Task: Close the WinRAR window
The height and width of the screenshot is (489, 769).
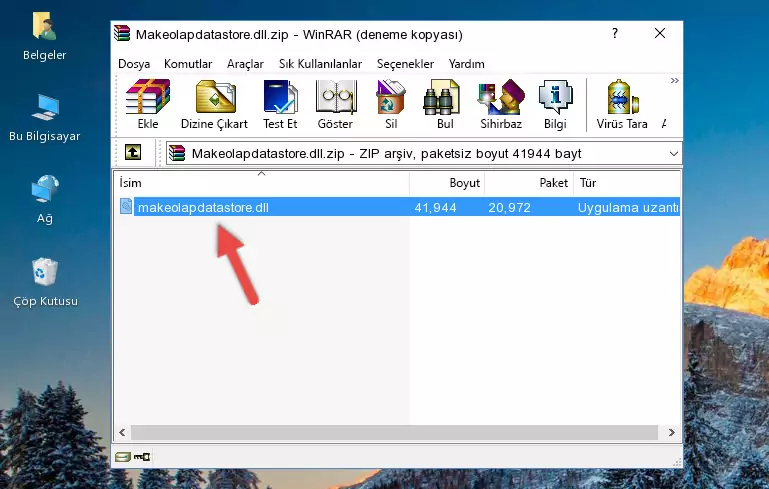Action: pos(660,33)
